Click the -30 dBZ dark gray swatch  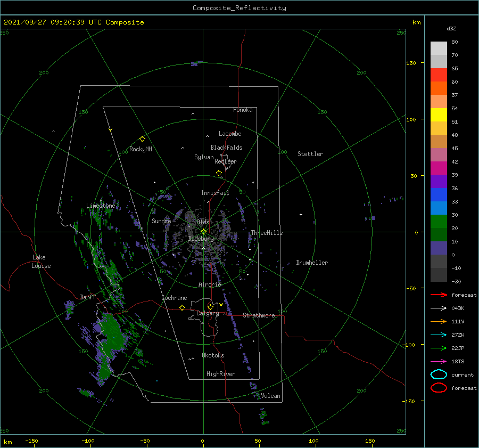(439, 275)
